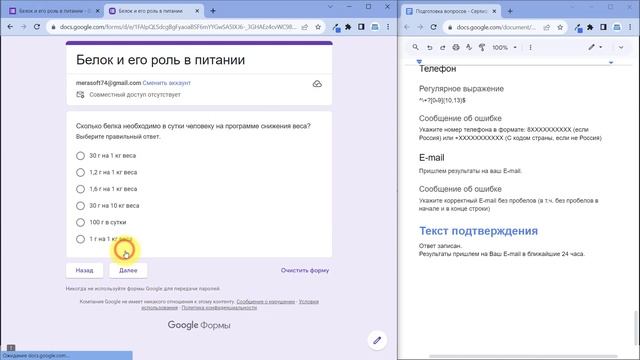Select the "Подготовка вопросов" Docs tab
The image size is (640, 360).
(x=451, y=11)
